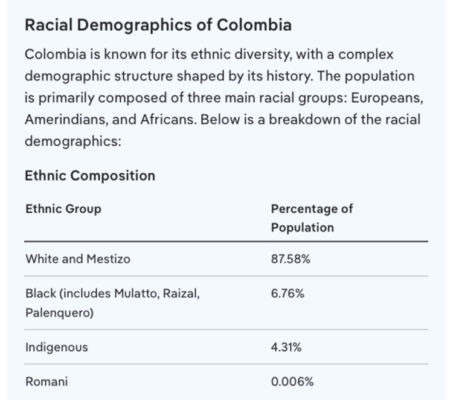
Task: Click the word 'Palenquero)' on the second line
Action: click(59, 313)
